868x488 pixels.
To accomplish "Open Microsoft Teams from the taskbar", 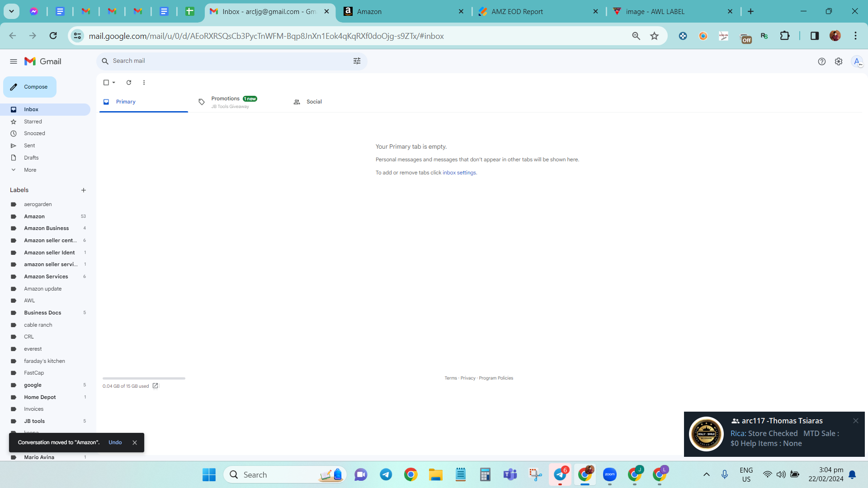I will (x=510, y=474).
